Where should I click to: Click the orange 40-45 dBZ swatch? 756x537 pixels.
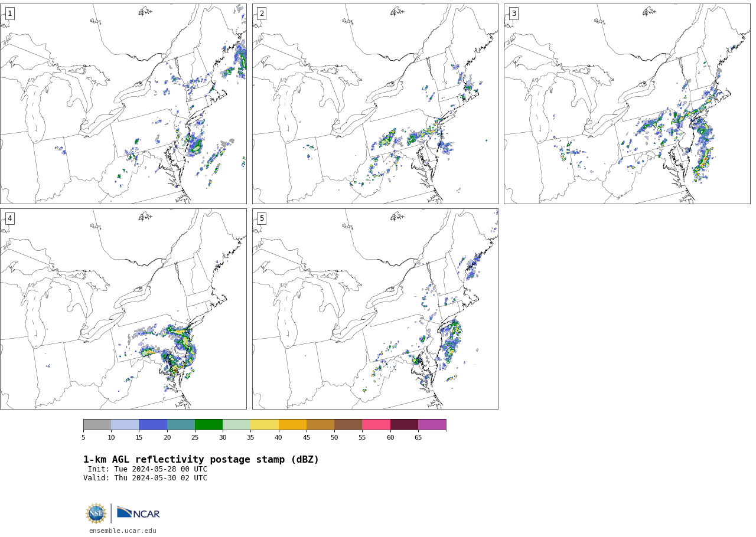pos(292,425)
